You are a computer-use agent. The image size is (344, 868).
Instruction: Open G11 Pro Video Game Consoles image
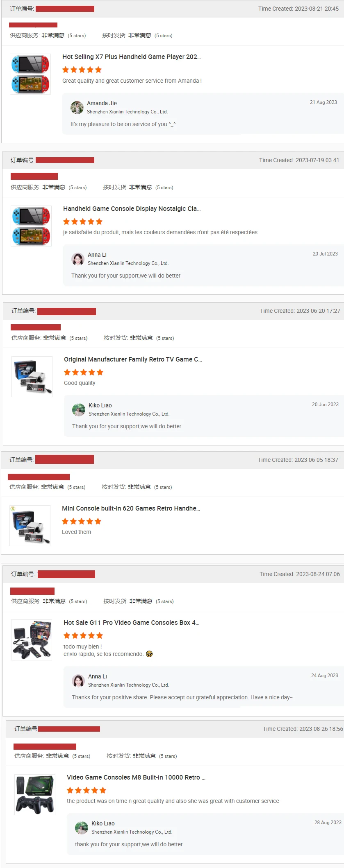(x=32, y=640)
